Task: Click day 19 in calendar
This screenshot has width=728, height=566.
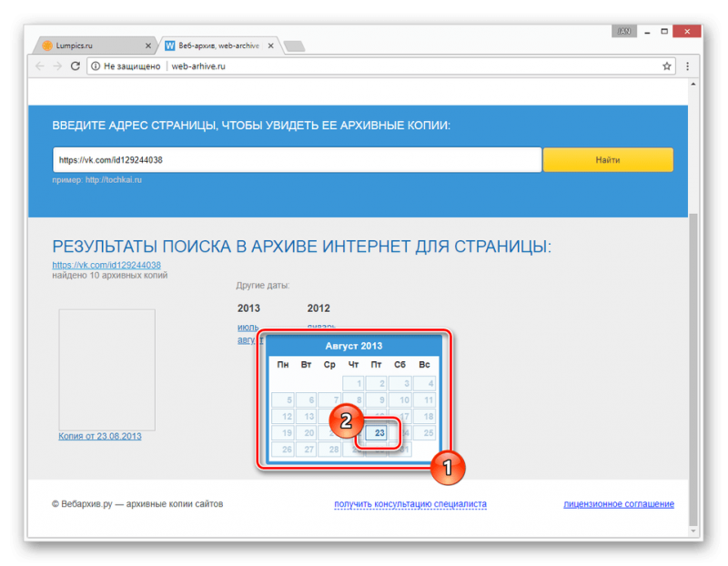Action: (283, 433)
